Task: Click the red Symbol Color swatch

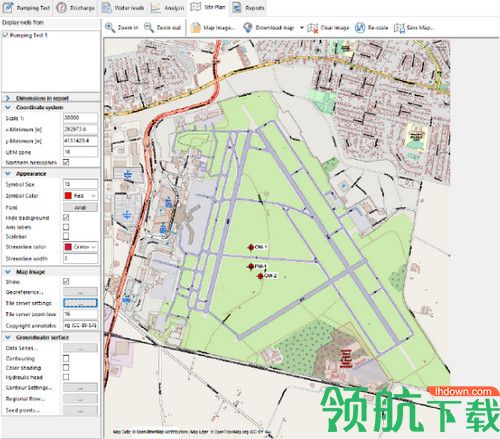Action: (68, 196)
